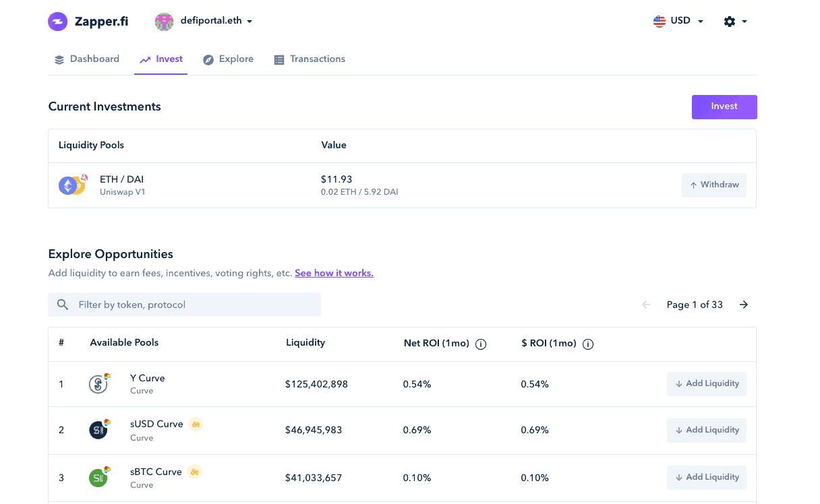The image size is (820, 504).
Task: Click the sBTC Curve pool icon
Action: point(99,478)
